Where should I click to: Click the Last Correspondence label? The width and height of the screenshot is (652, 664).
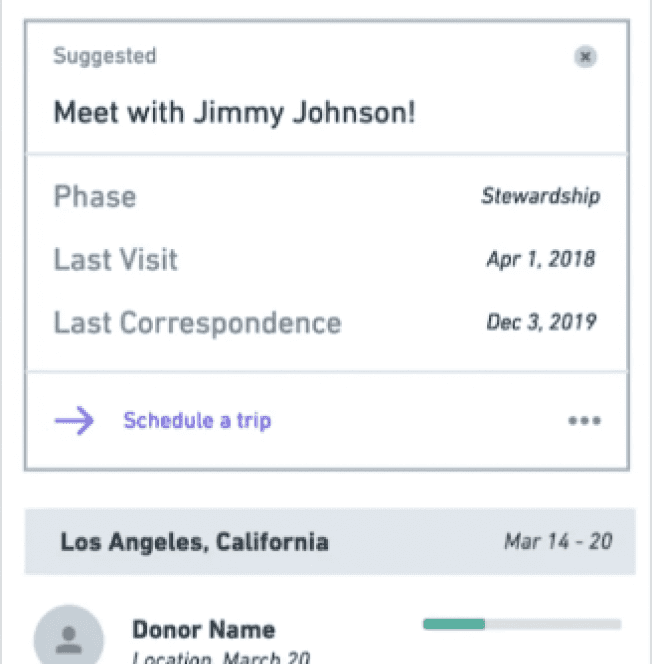(x=197, y=323)
